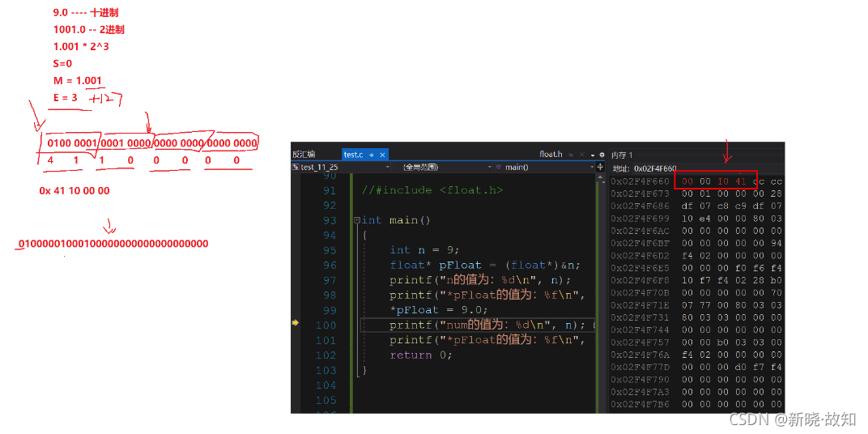The image size is (868, 434).
Task: Click memory row address 0x02F4F699
Action: [x=640, y=219]
